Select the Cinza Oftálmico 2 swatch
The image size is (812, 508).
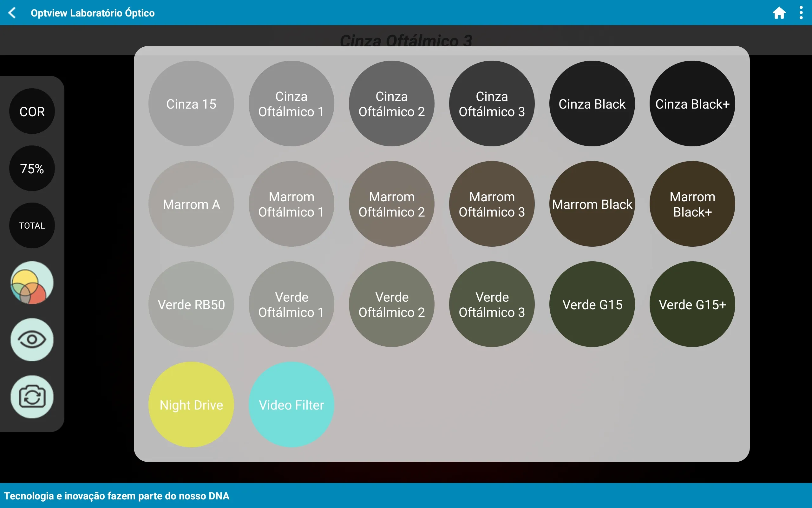[x=392, y=104]
